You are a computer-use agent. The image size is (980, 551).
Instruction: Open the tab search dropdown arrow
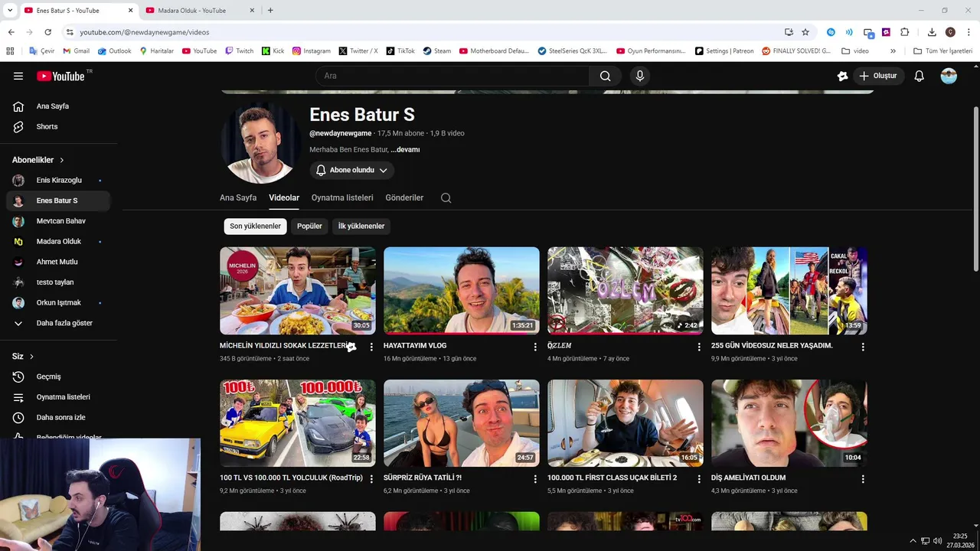10,11
